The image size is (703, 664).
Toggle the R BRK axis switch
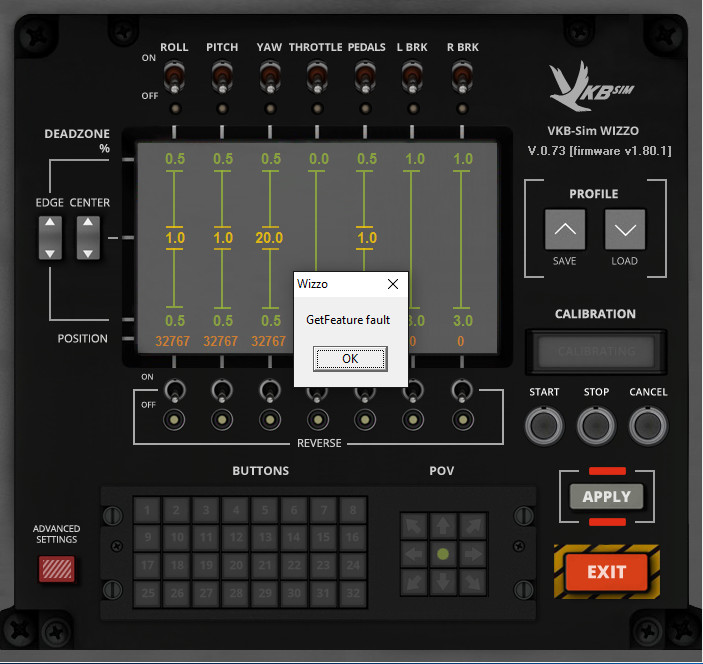(461, 76)
